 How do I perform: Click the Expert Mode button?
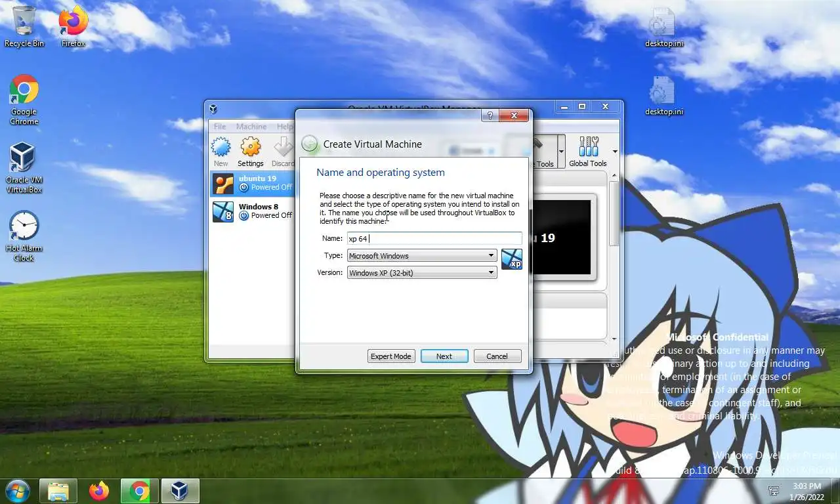pyautogui.click(x=391, y=356)
